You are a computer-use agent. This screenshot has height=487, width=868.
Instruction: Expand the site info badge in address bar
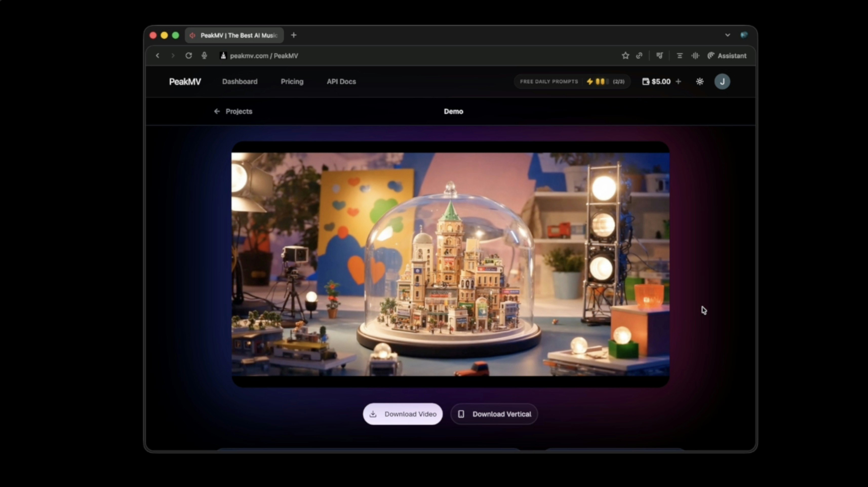click(x=223, y=56)
